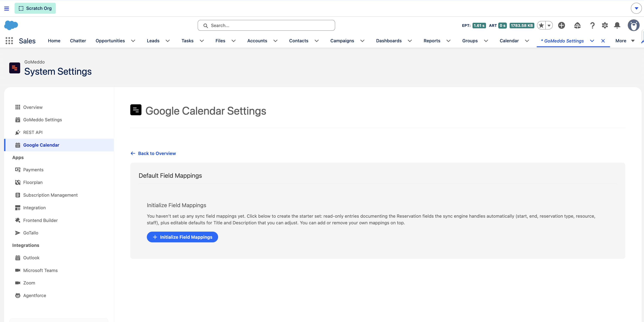Click the Scratch Org badge button
Viewport: 644px width, 322px height.
point(35,8)
